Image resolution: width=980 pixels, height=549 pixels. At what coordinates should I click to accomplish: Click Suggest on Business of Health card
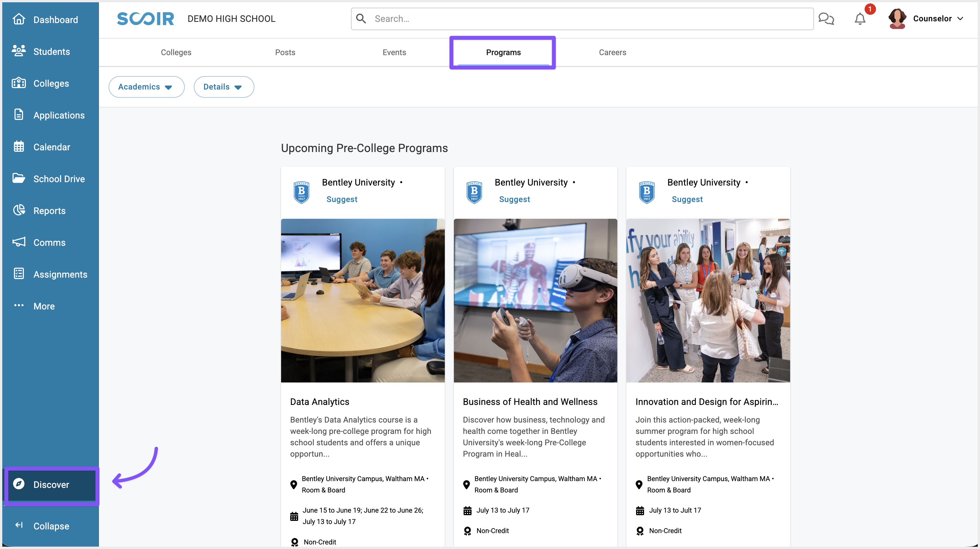(514, 199)
